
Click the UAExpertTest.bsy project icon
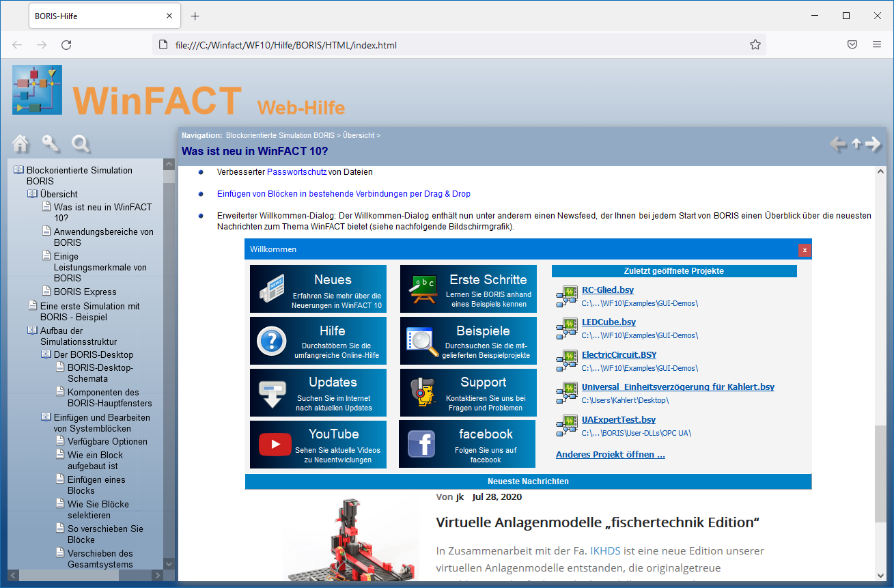567,425
